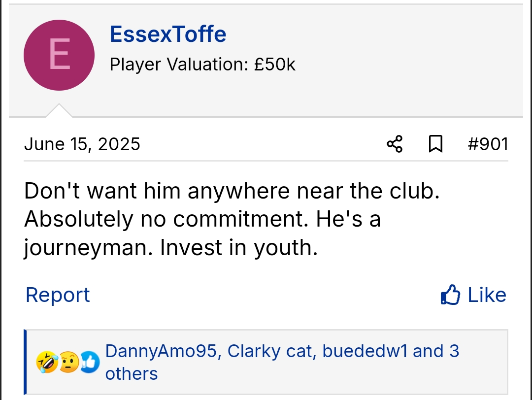Open the EssexToffe avatar circle
The height and width of the screenshot is (400, 532).
(x=59, y=55)
